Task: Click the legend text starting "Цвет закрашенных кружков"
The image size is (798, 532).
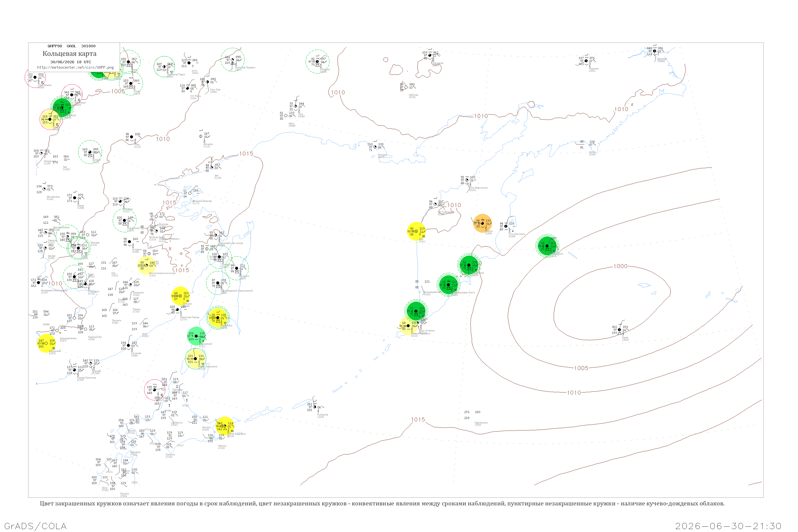Action: click(x=382, y=504)
